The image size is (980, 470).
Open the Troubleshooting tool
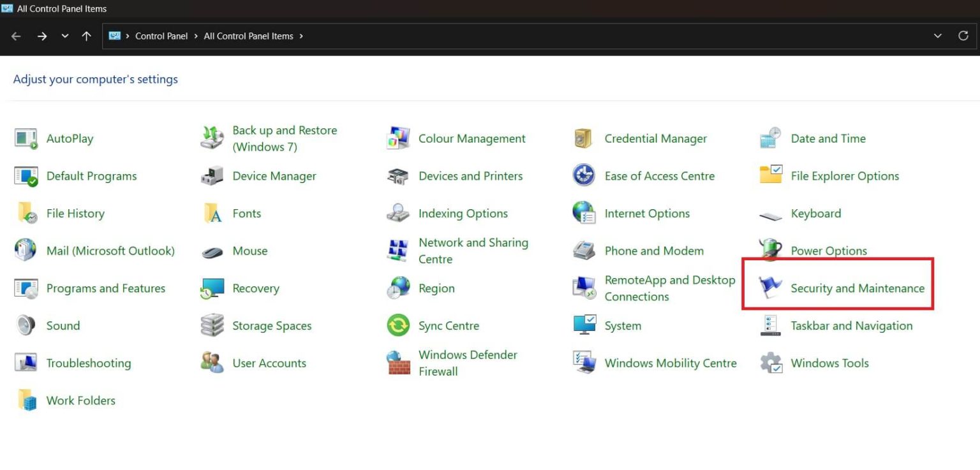point(89,362)
